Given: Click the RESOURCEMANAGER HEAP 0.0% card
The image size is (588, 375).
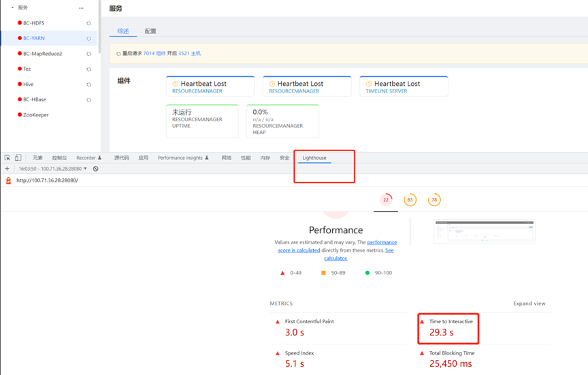Looking at the screenshot, I should (282, 121).
